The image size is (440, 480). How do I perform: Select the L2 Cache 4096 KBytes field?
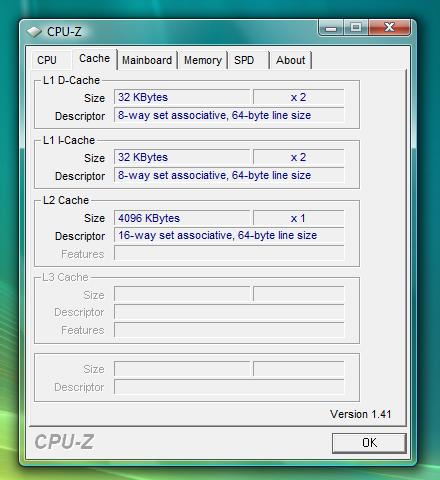tap(182, 218)
